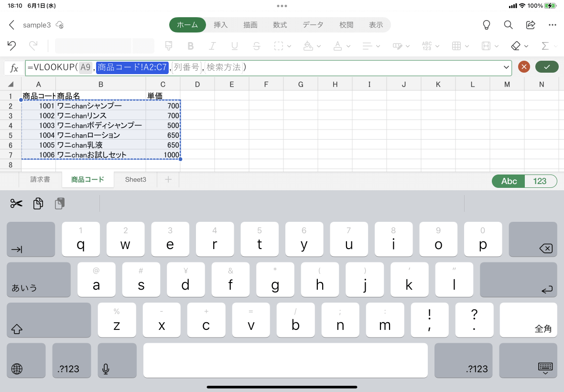Viewport: 564px width, 392px height.
Task: Open the text alignment dropdown
Action: click(x=371, y=46)
